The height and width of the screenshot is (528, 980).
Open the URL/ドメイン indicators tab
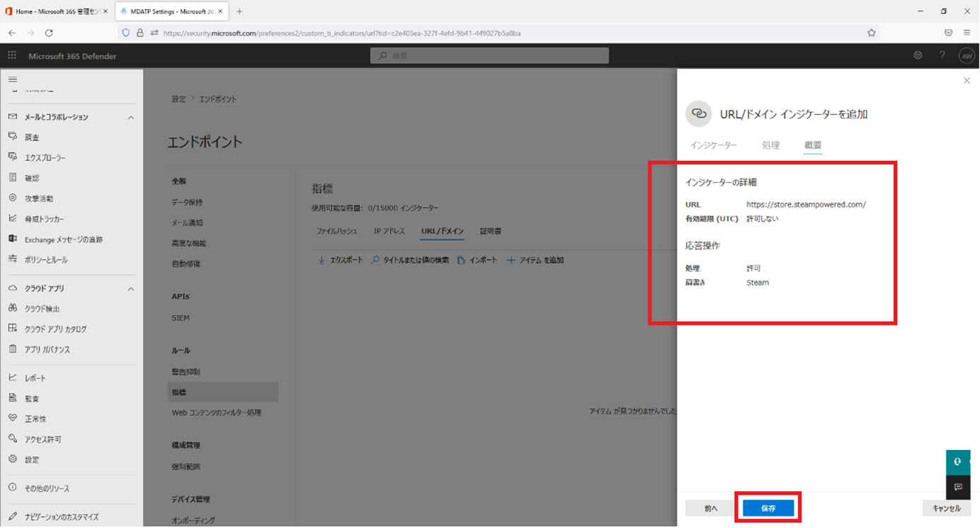pyautogui.click(x=443, y=231)
